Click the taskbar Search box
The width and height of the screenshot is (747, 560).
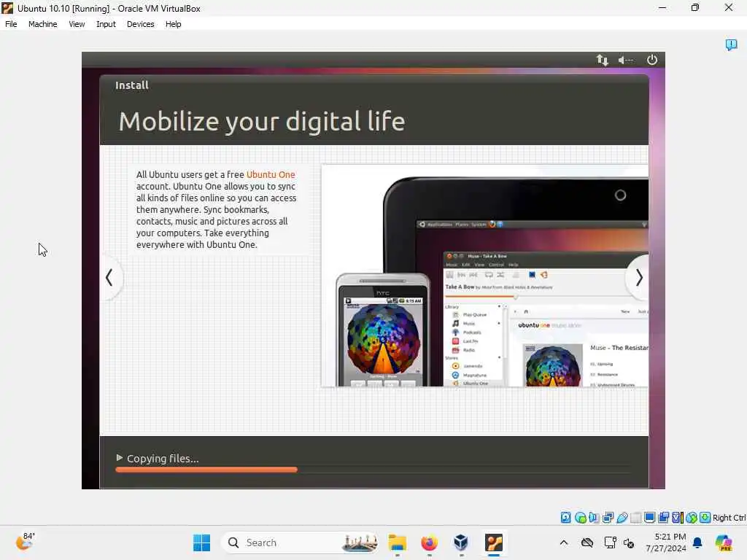(300, 542)
